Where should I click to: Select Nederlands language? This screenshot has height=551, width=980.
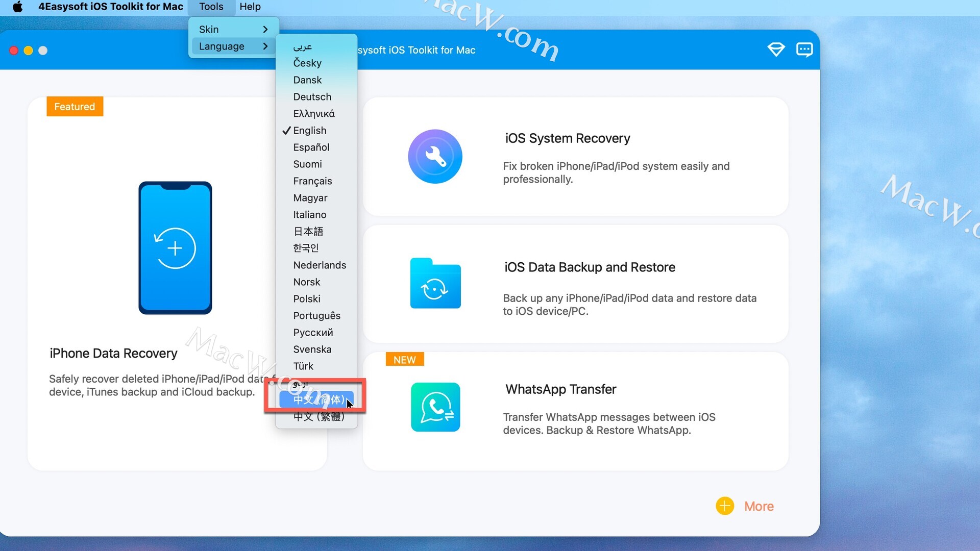tap(316, 265)
